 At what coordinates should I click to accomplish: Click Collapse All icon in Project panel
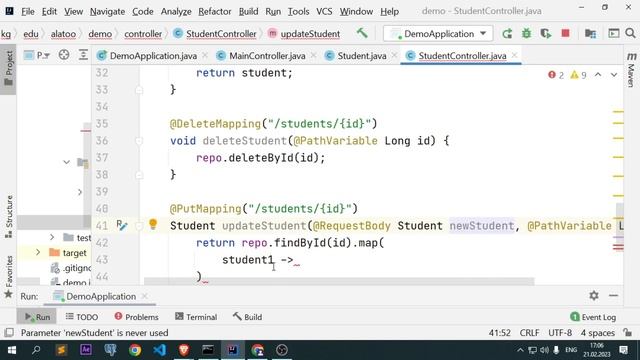click(x=83, y=55)
